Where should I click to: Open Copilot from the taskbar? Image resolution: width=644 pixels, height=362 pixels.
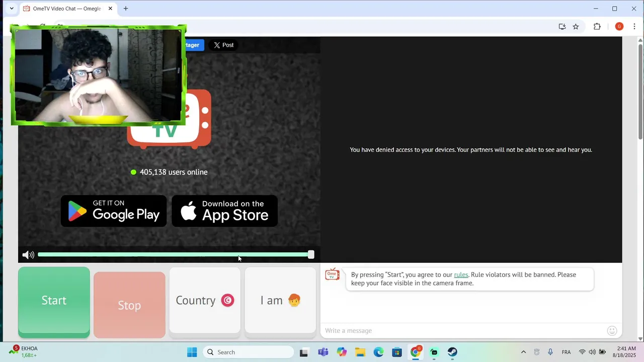pyautogui.click(x=342, y=352)
